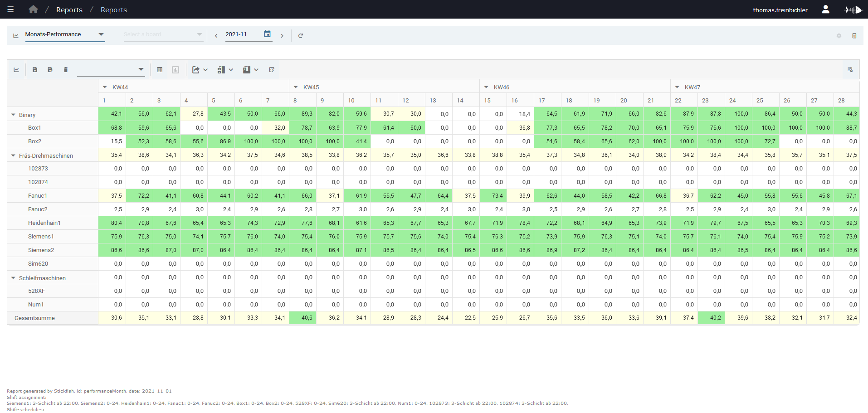Go to home via house icon
The height and width of the screenshot is (413, 868).
pyautogui.click(x=33, y=10)
